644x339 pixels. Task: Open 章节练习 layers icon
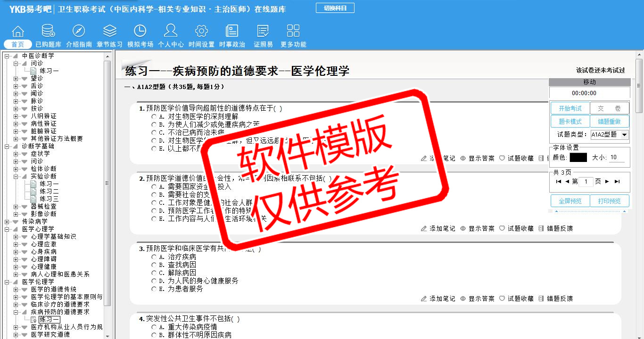(109, 31)
